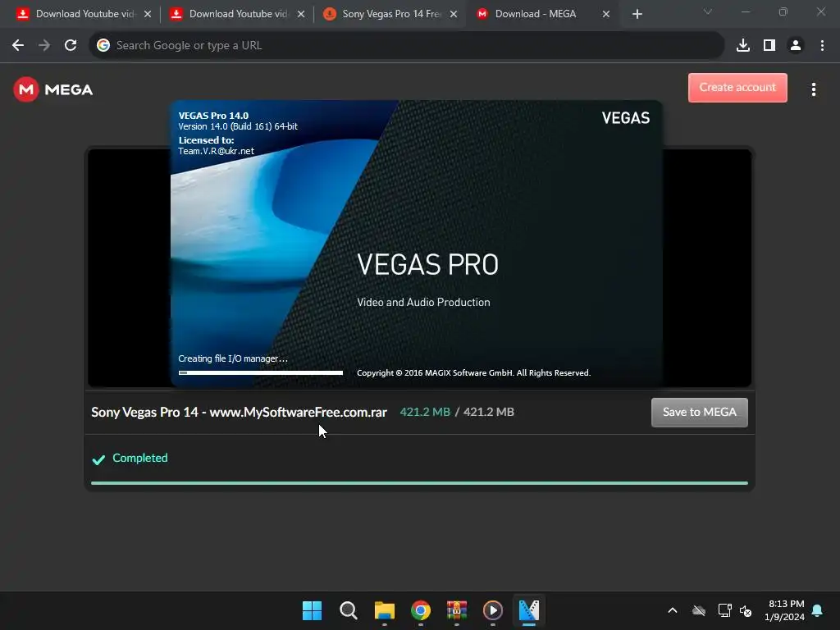
Task: Close the Sony Vegas Pro 14 tab
Action: 454,14
